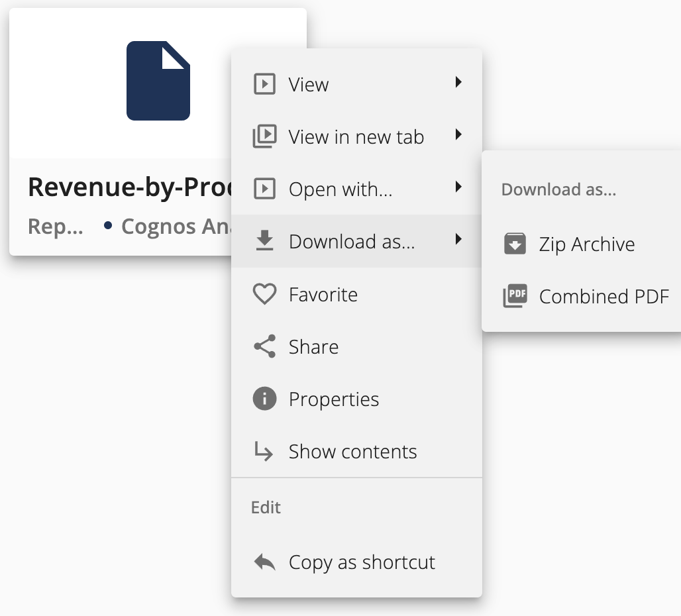This screenshot has width=681, height=616.
Task: Click the Share nodes icon
Action: (264, 346)
